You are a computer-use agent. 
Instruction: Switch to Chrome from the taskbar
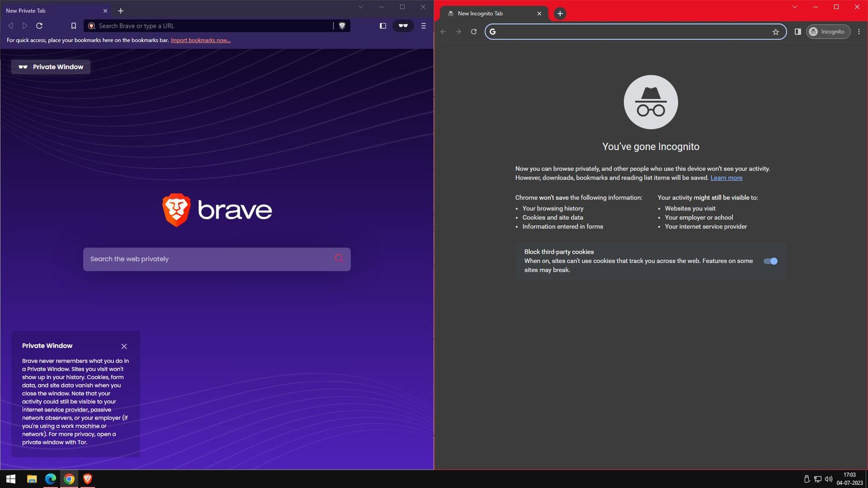click(69, 479)
